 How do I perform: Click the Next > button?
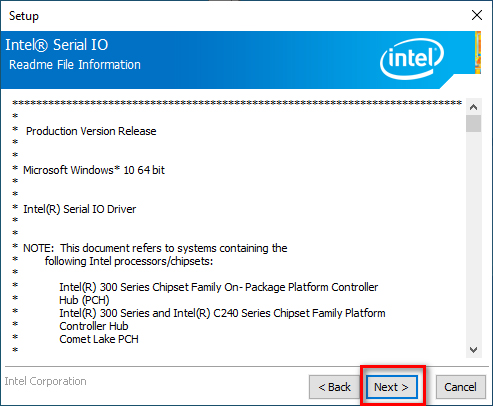click(392, 387)
